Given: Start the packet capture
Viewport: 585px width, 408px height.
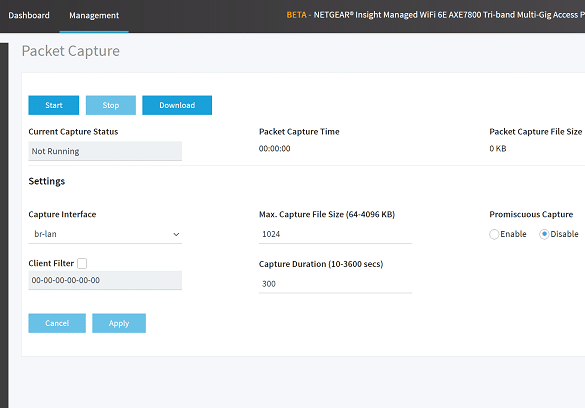Looking at the screenshot, I should point(54,105).
